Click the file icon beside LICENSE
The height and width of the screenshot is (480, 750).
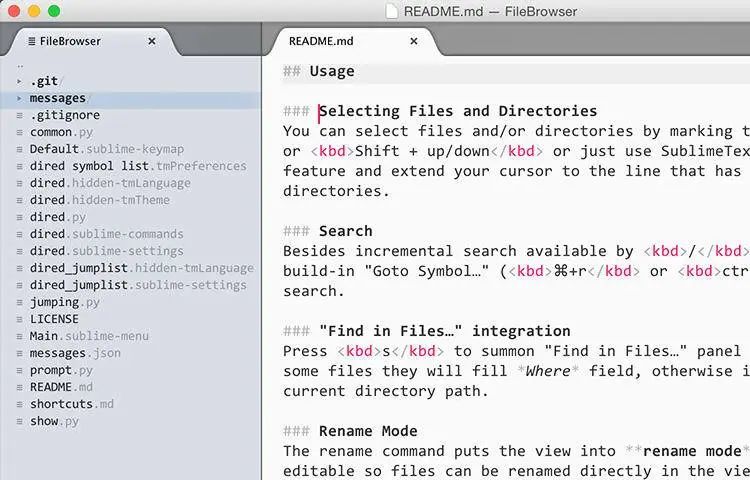point(19,319)
